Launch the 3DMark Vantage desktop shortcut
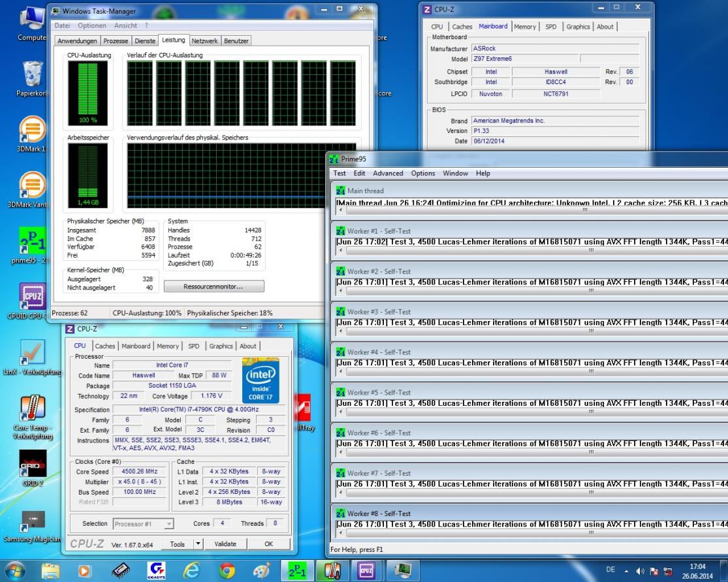This screenshot has width=728, height=582. 31,189
